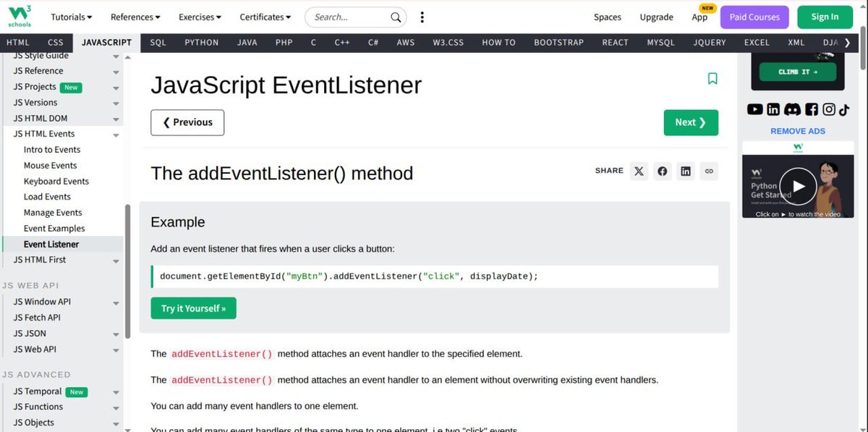Open Keyboard Events sidebar item

tap(56, 182)
